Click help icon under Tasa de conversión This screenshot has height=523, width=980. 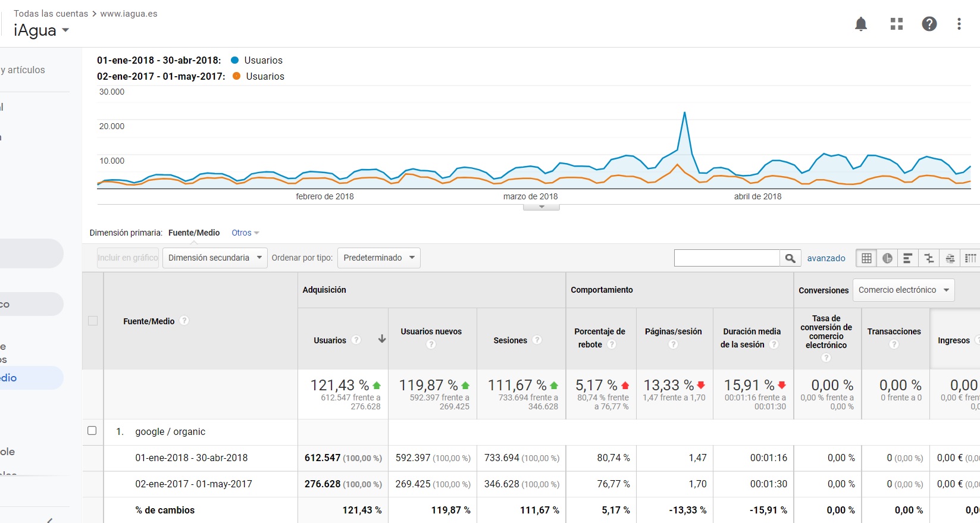(x=826, y=358)
